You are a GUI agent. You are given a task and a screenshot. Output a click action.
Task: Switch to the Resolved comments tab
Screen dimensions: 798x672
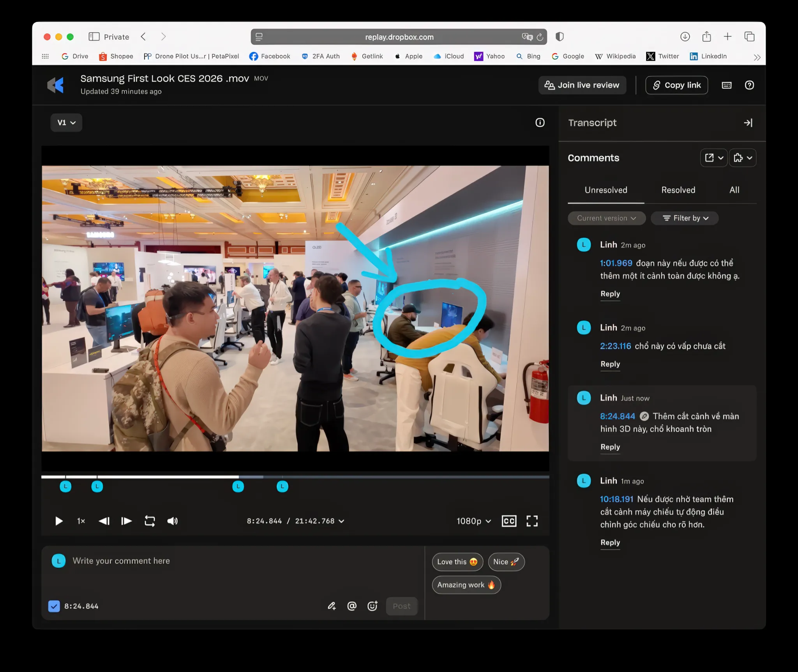click(x=678, y=190)
